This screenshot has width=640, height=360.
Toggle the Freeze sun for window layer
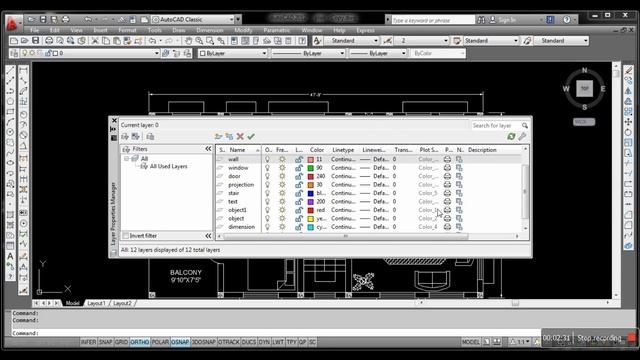282,168
